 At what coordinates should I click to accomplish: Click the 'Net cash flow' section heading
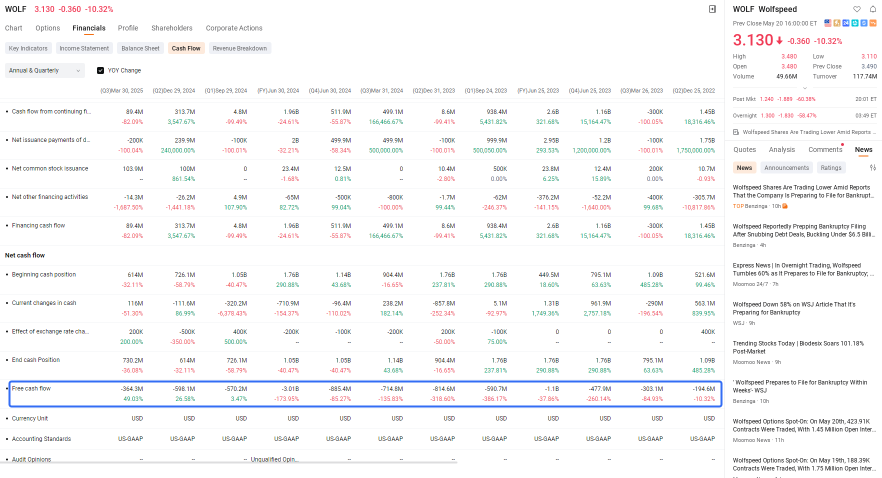(x=25, y=255)
